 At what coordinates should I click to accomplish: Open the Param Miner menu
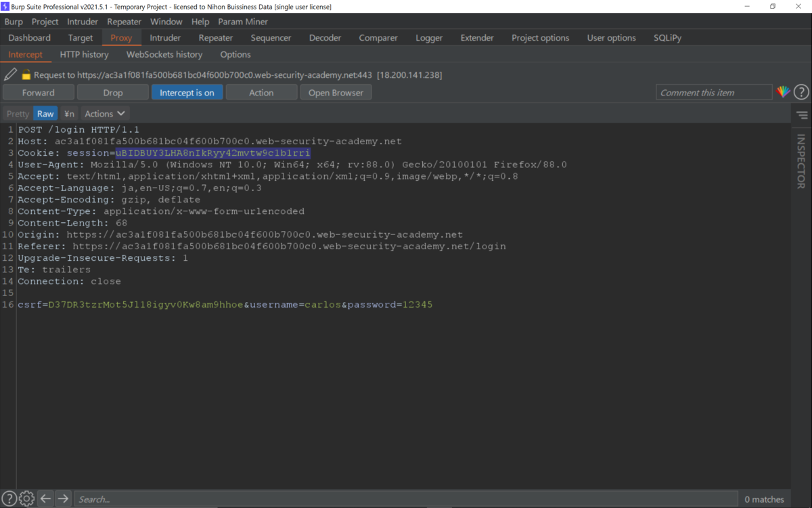point(243,22)
